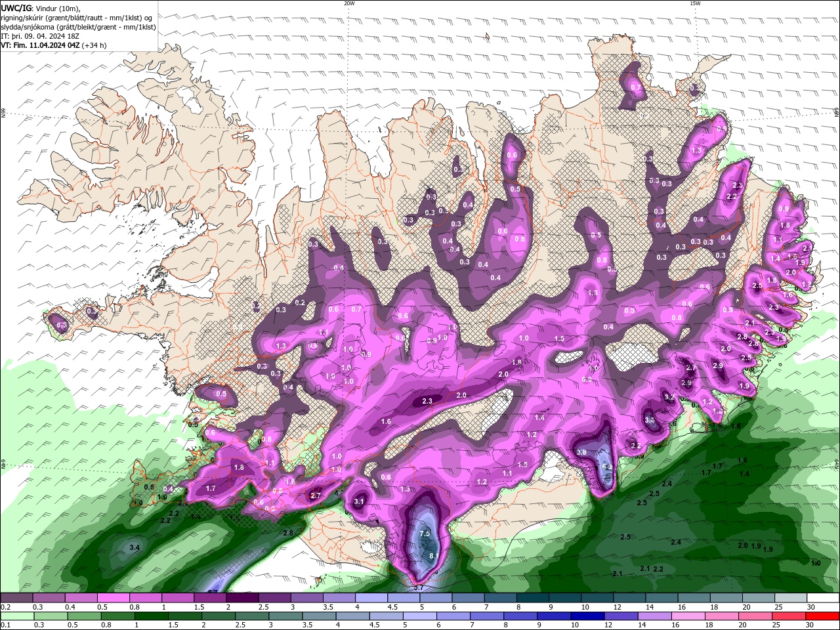Click the pale green 0.1–0.3 rain legend swatch

(x=16, y=616)
